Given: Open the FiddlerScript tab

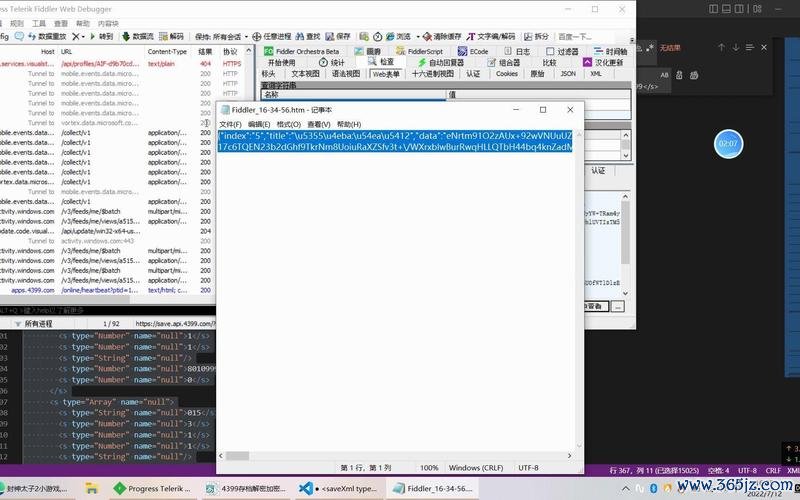Looking at the screenshot, I should (419, 51).
